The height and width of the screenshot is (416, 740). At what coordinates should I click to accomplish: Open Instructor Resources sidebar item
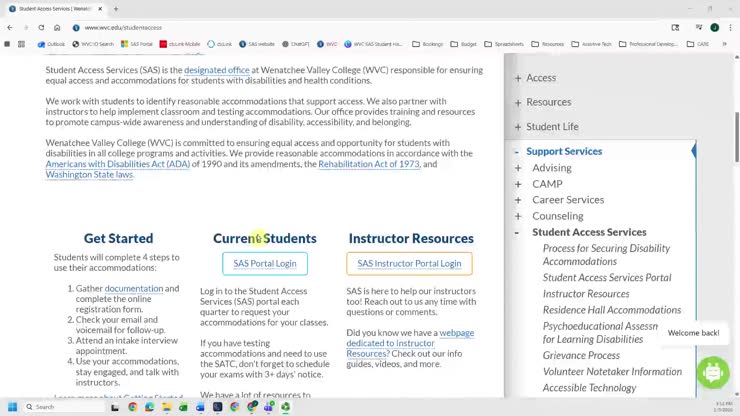pyautogui.click(x=586, y=294)
